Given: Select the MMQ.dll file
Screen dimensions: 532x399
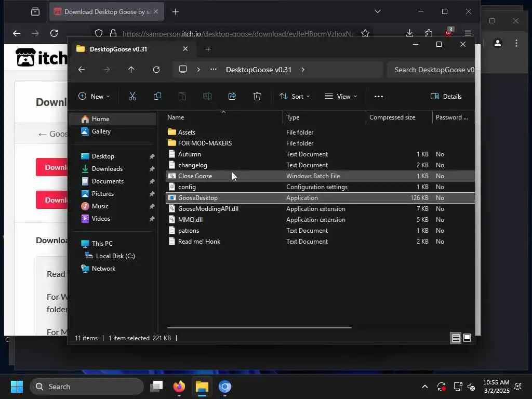Looking at the screenshot, I should (320, 220).
